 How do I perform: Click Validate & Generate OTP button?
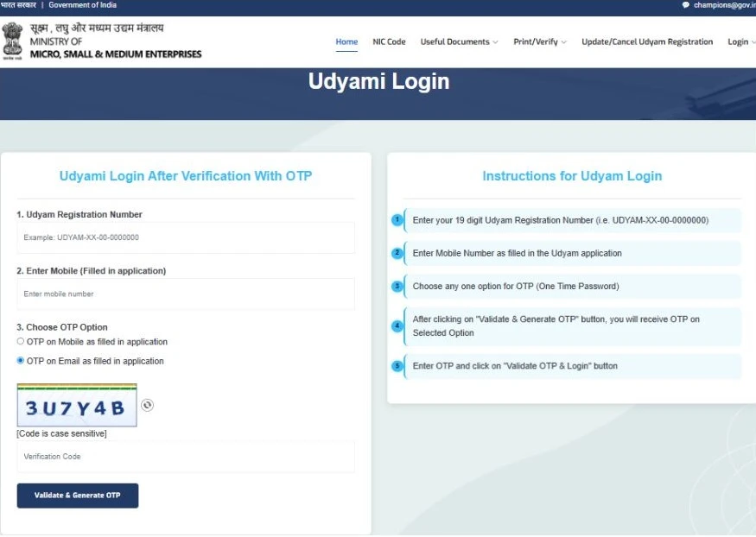point(78,496)
